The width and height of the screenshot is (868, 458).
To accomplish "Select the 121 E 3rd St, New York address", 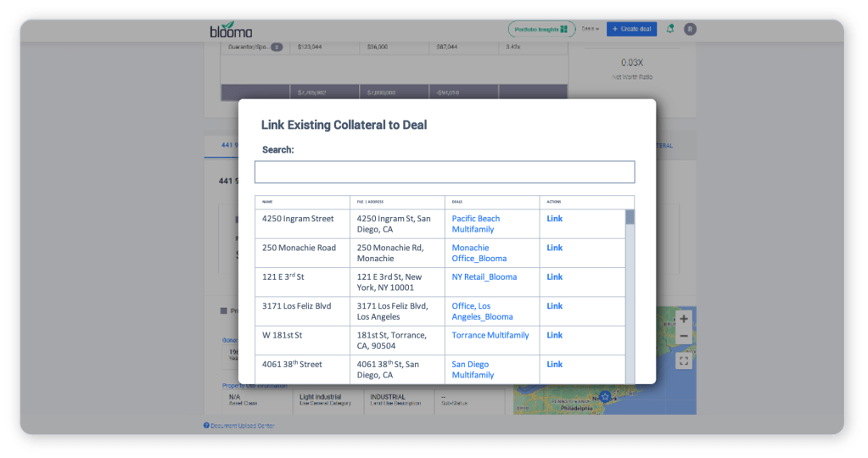I will [x=397, y=282].
